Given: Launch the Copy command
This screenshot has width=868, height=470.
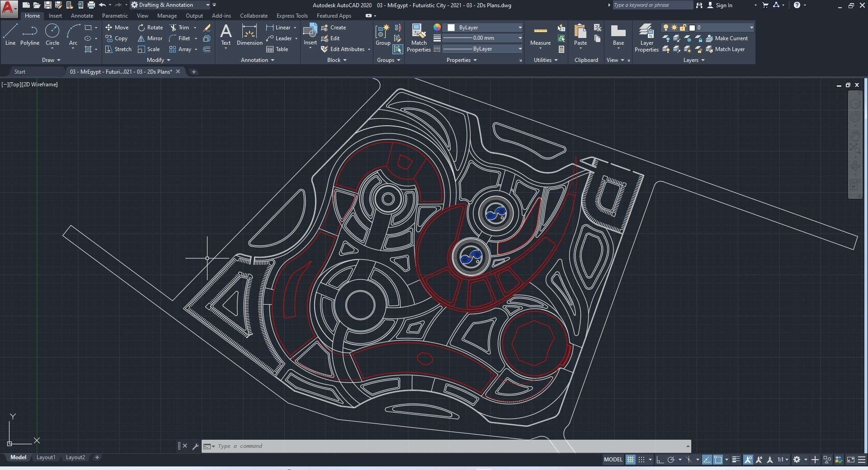Looking at the screenshot, I should coord(117,38).
